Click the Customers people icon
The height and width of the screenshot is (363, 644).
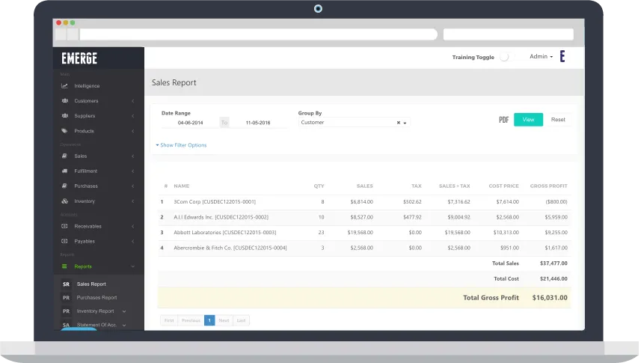(x=65, y=101)
